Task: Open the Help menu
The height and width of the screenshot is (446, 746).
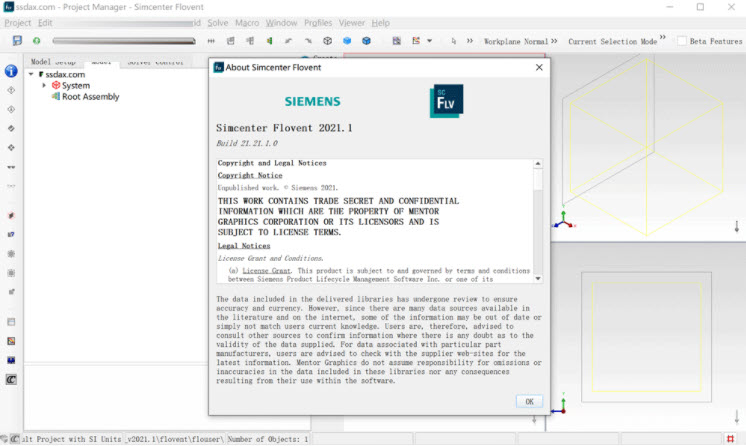Action: coord(381,22)
